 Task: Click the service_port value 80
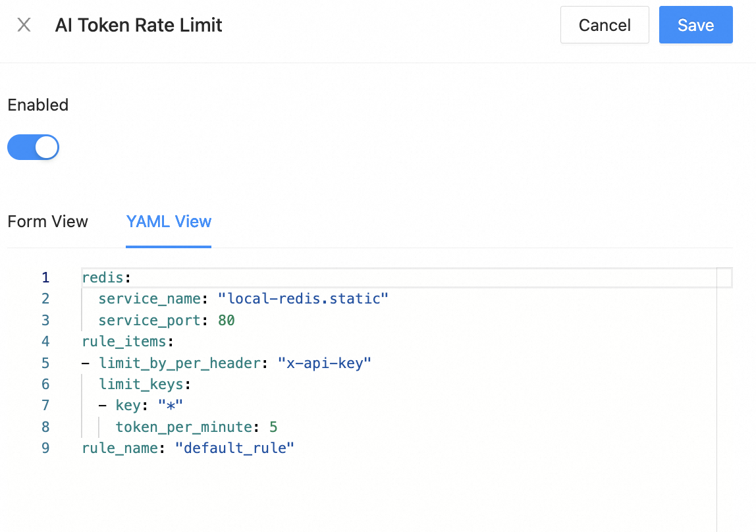pyautogui.click(x=227, y=321)
